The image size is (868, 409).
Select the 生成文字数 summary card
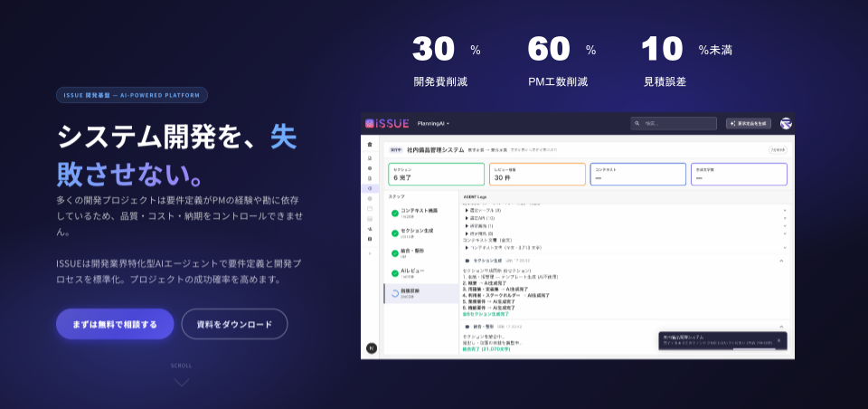740,174
